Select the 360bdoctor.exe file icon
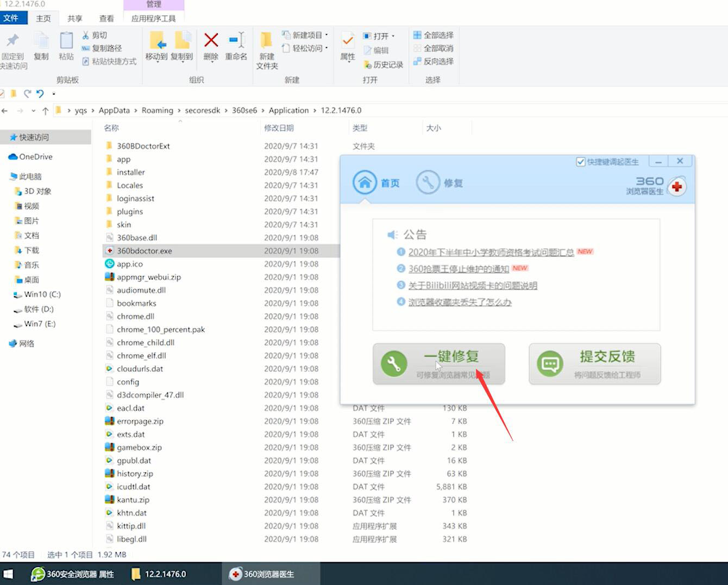The image size is (728, 585). 109,251
